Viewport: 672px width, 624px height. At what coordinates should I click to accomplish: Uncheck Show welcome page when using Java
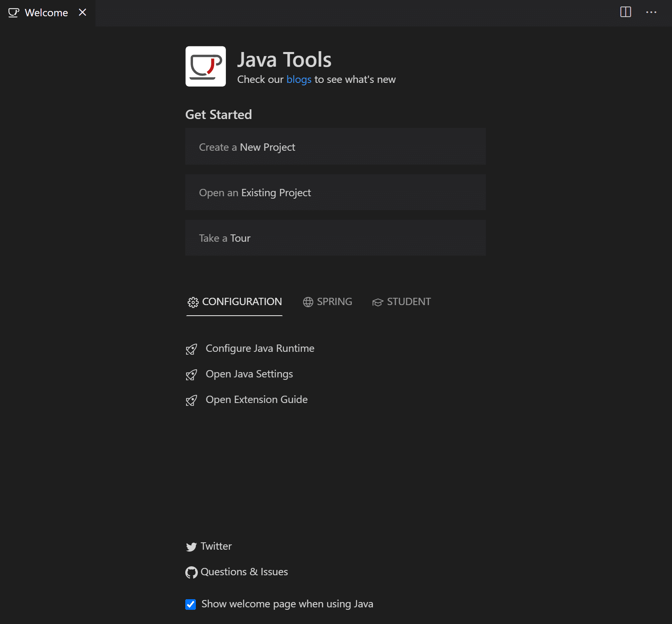(191, 604)
